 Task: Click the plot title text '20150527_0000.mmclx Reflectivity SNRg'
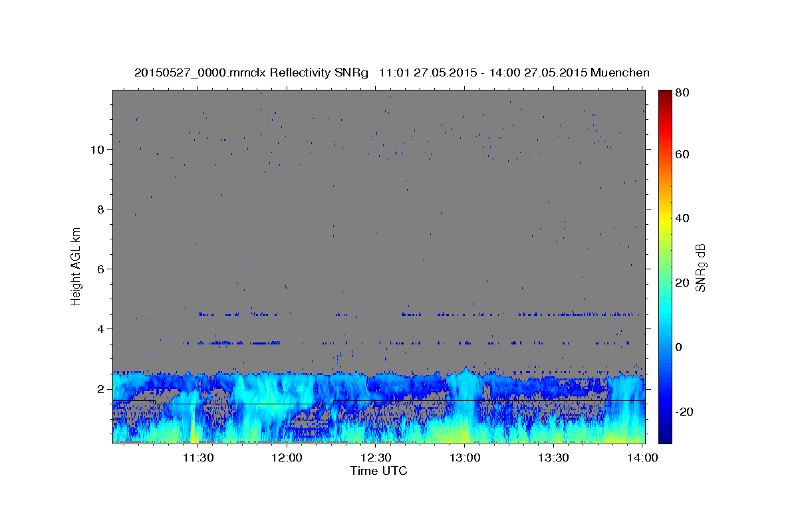tap(251, 73)
